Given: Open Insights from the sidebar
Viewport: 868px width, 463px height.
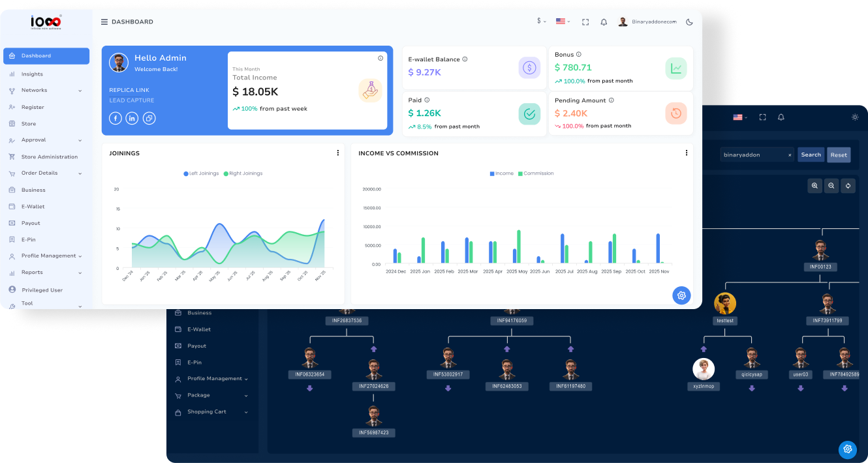Looking at the screenshot, I should pyautogui.click(x=32, y=74).
